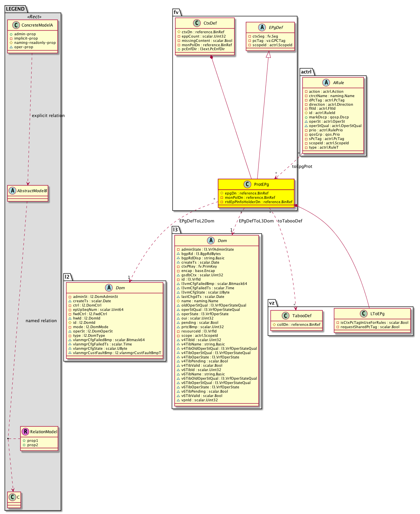
Task: Click the class icon beside TabooDef
Action: 285,316
